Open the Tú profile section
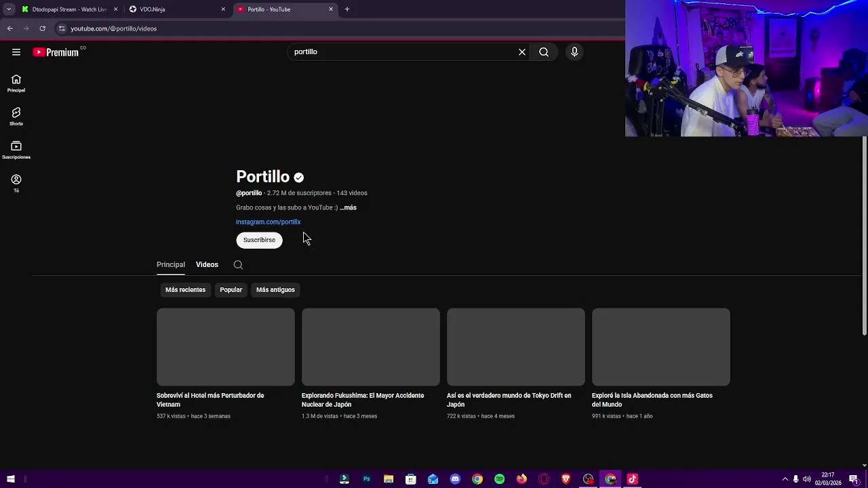This screenshot has width=868, height=488. pos(16,183)
